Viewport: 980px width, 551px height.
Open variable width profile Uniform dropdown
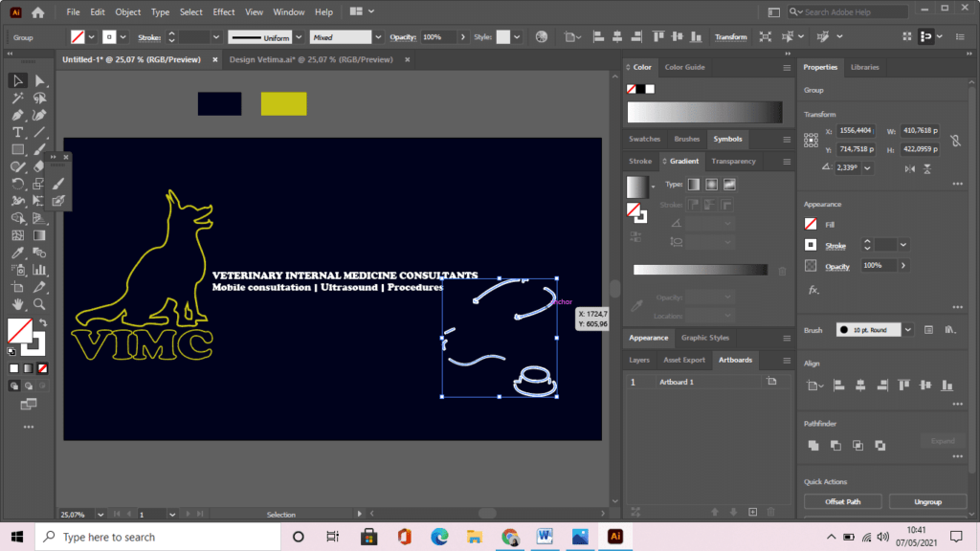(299, 37)
